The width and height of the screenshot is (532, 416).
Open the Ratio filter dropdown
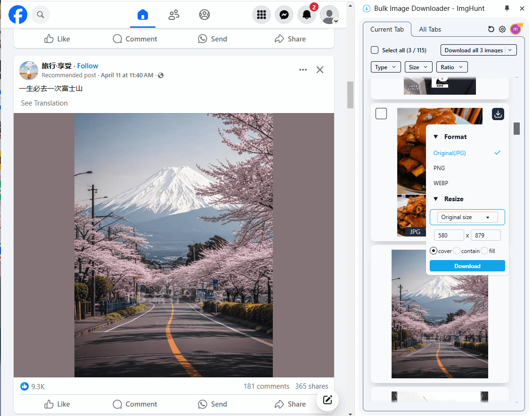coord(451,66)
